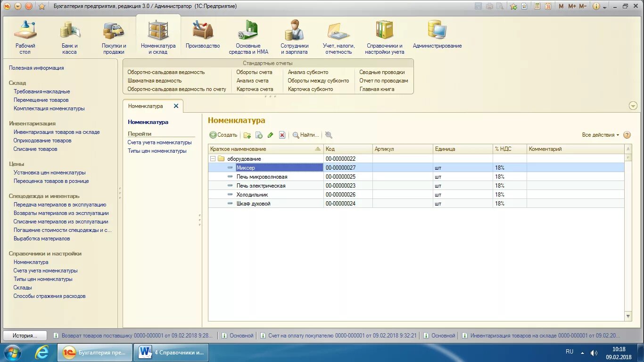This screenshot has height=362, width=644.
Task: Open Учет, налоги, отчетность section
Action: [x=339, y=37]
